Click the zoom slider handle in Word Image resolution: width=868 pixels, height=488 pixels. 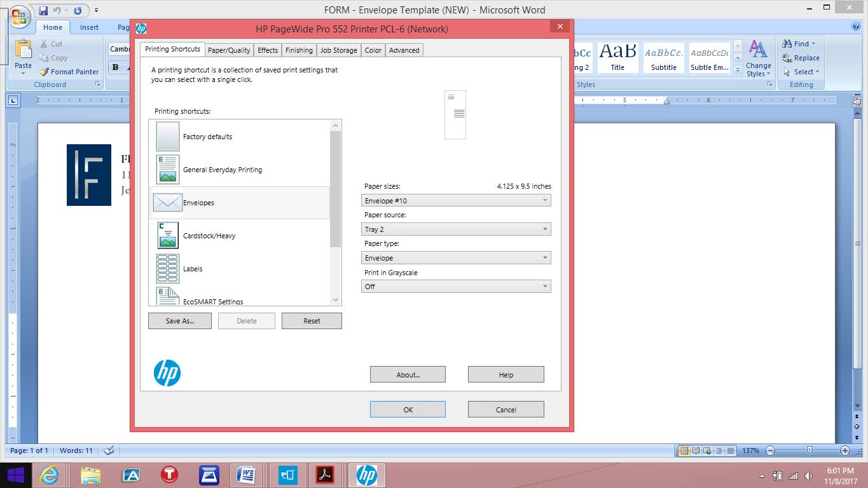[809, 451]
